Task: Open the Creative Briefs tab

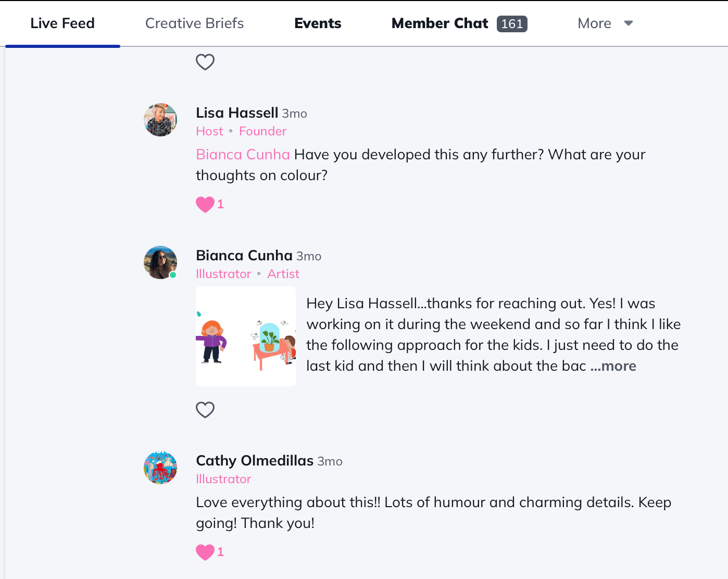Action: click(194, 23)
